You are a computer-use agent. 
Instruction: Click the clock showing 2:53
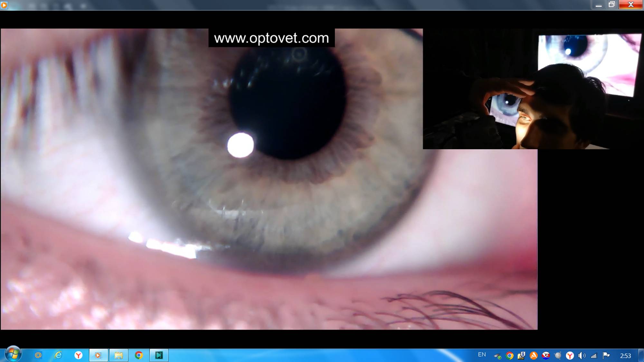[x=625, y=356]
